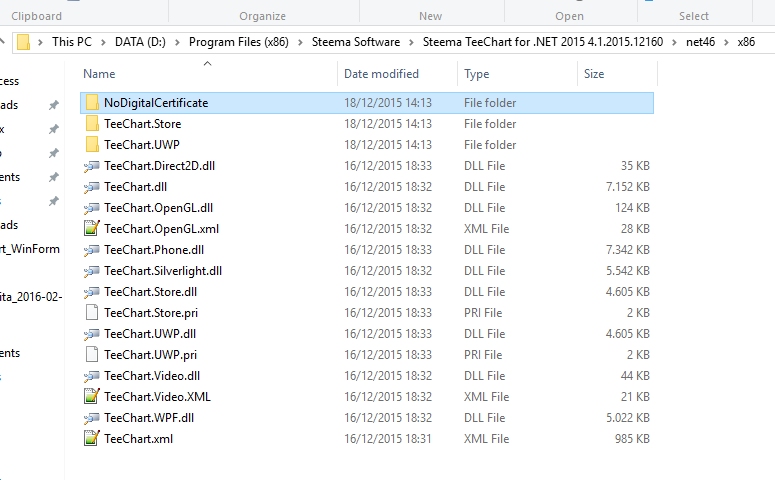Click the 16/12/2015 18:31 date cell
Viewport: 775px width, 480px height.
pyautogui.click(x=388, y=439)
